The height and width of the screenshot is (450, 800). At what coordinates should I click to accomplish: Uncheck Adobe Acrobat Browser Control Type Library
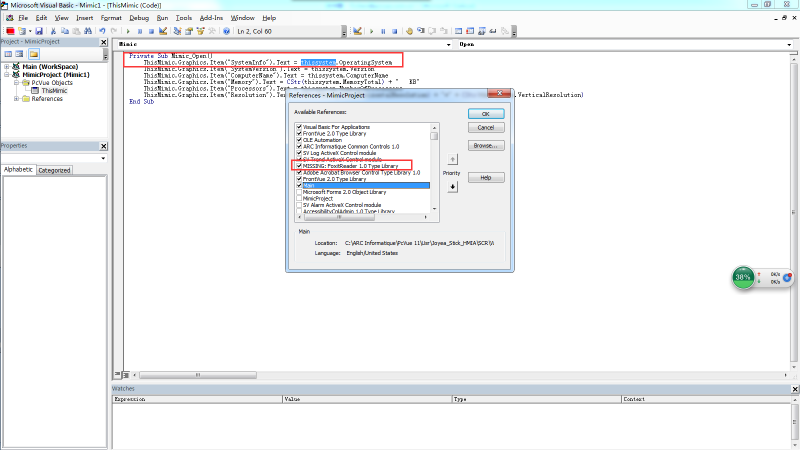pos(299,172)
